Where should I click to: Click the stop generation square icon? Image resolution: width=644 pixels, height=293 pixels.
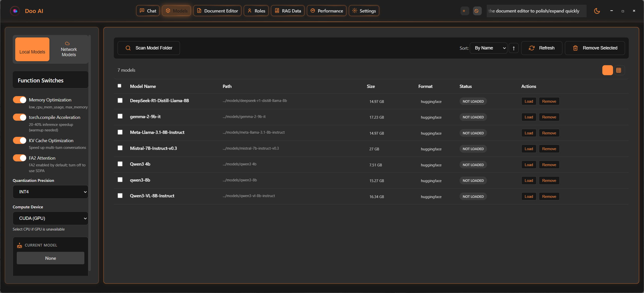point(464,11)
